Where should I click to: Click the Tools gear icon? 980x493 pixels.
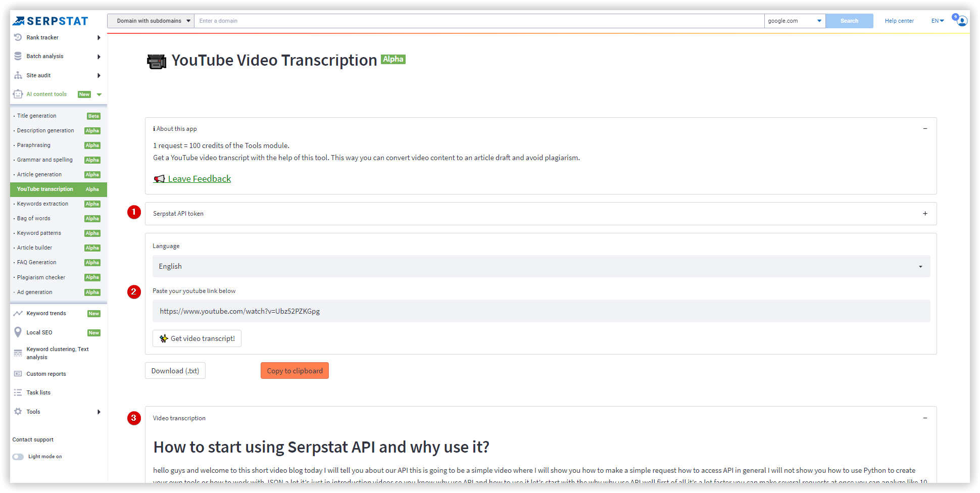tap(18, 412)
